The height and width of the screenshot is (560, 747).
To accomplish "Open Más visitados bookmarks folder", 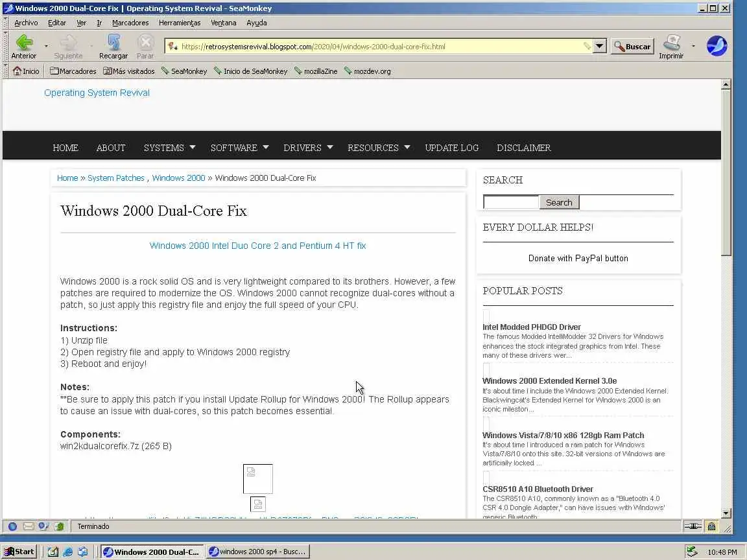I will point(129,71).
